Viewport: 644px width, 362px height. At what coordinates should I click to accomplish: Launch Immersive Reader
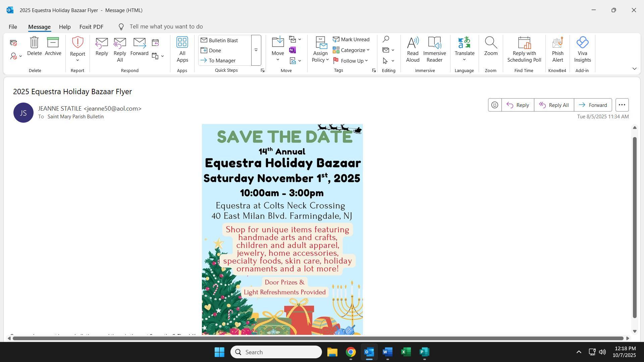434,49
